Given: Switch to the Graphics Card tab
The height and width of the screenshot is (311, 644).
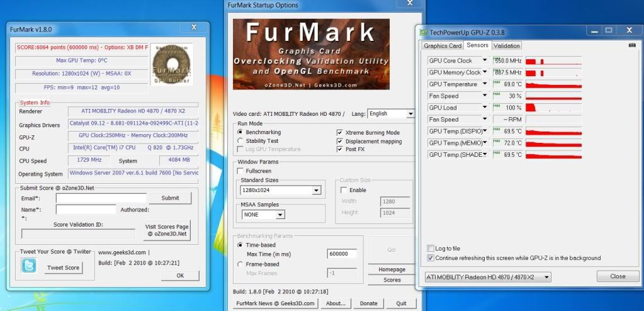Looking at the screenshot, I should (x=443, y=45).
